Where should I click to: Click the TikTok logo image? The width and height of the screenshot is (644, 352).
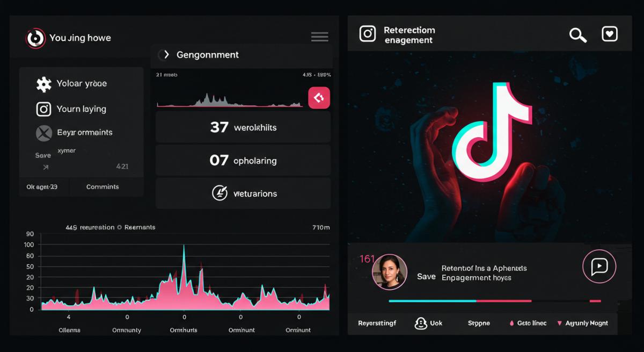pos(491,132)
